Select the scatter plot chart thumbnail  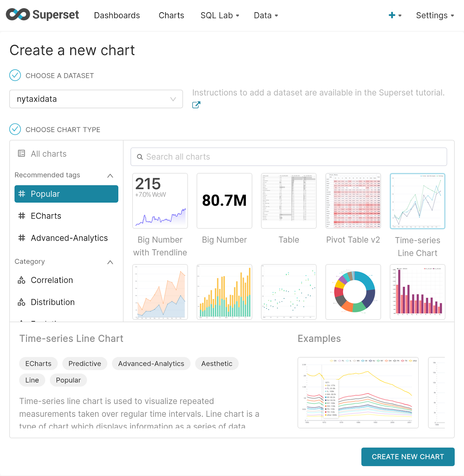[x=289, y=292]
